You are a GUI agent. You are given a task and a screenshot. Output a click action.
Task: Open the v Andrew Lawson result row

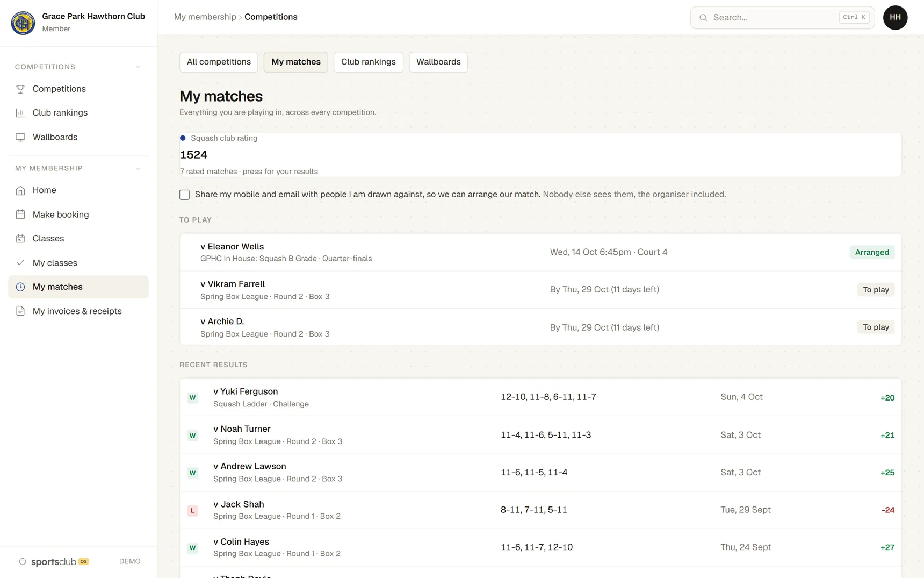pos(540,473)
